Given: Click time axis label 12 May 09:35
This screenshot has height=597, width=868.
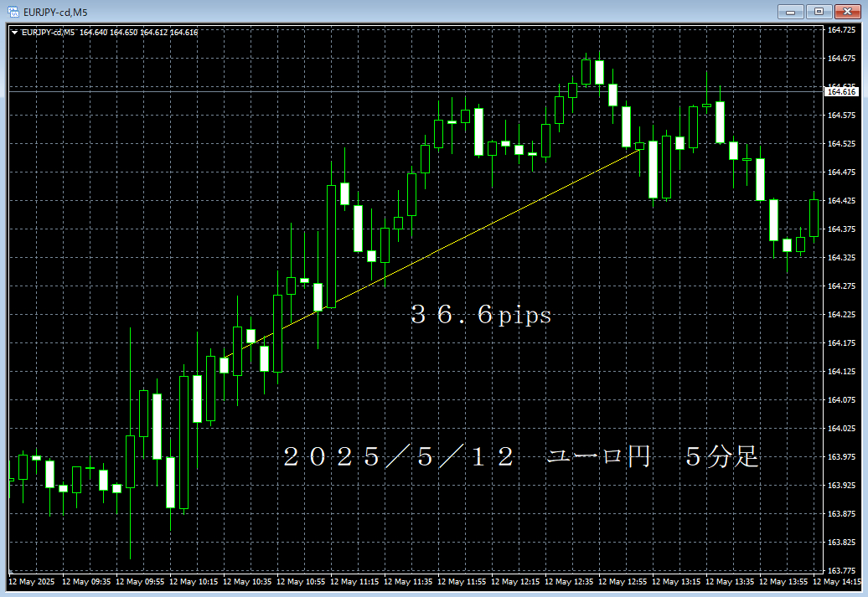Looking at the screenshot, I should click(x=85, y=581).
